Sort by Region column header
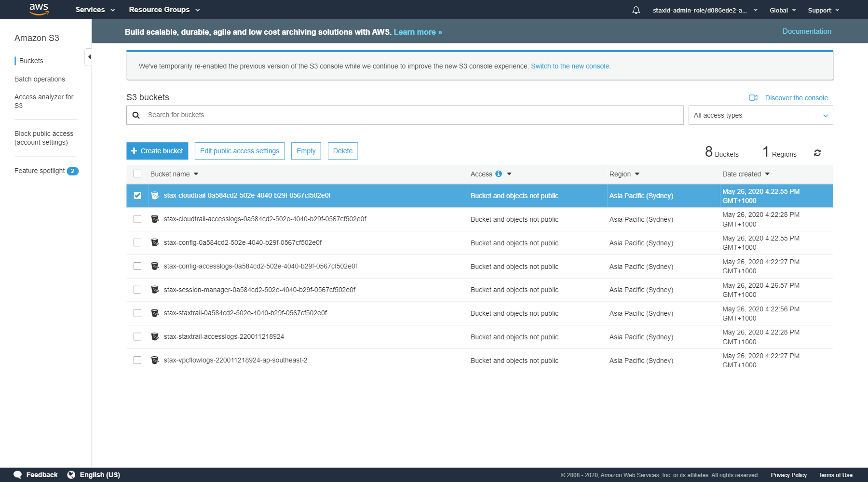The height and width of the screenshot is (482, 868). [624, 174]
